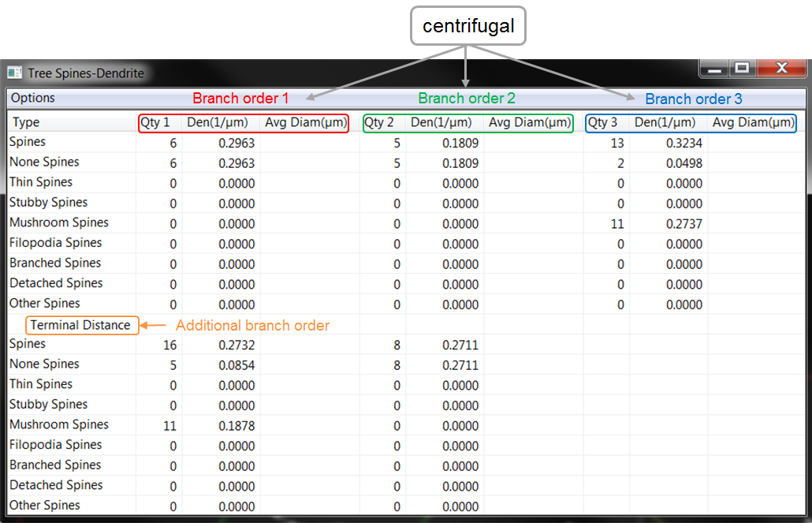Viewport: 812px width, 523px height.
Task: Select the Terminal Distance row label
Action: (81, 325)
